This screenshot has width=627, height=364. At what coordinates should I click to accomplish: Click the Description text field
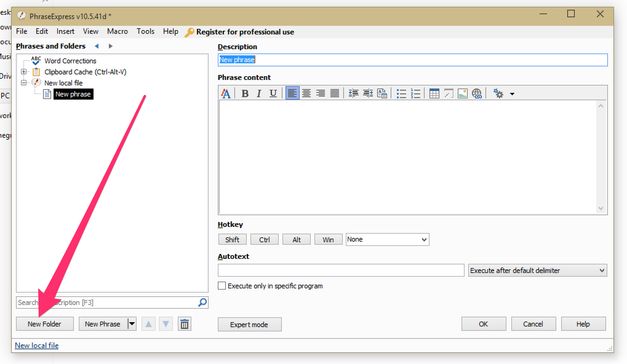413,60
